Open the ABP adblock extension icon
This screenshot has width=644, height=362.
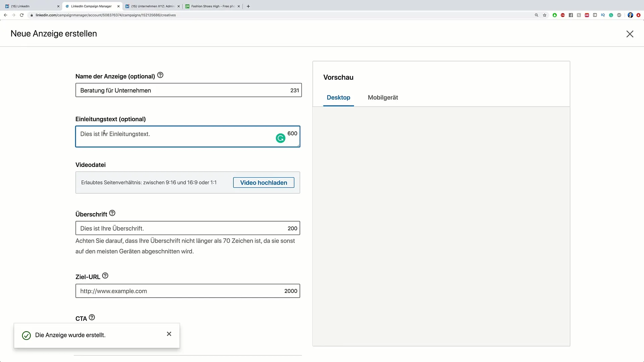tap(619, 15)
